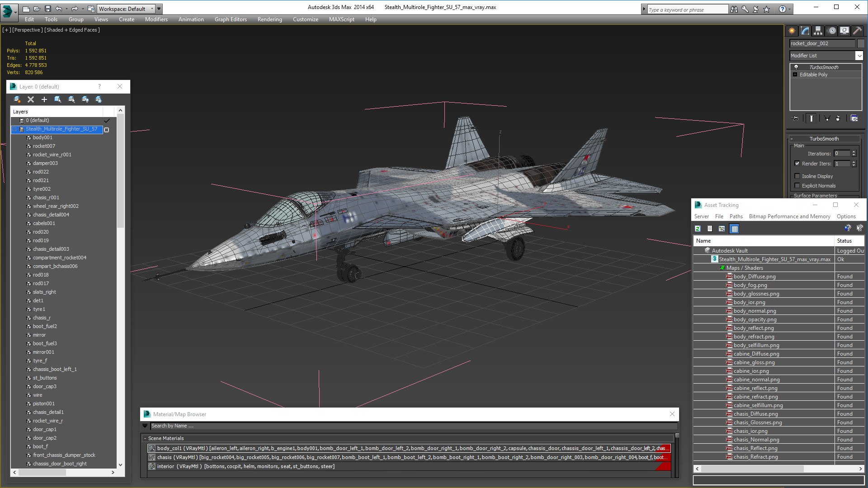868x488 pixels.
Task: Open the Graph Editors menu
Action: pyautogui.click(x=231, y=19)
